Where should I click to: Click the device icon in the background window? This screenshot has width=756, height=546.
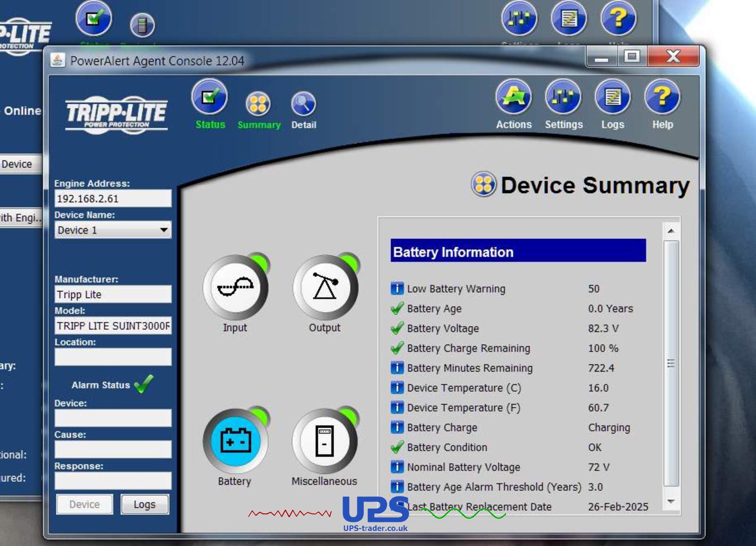(x=142, y=25)
